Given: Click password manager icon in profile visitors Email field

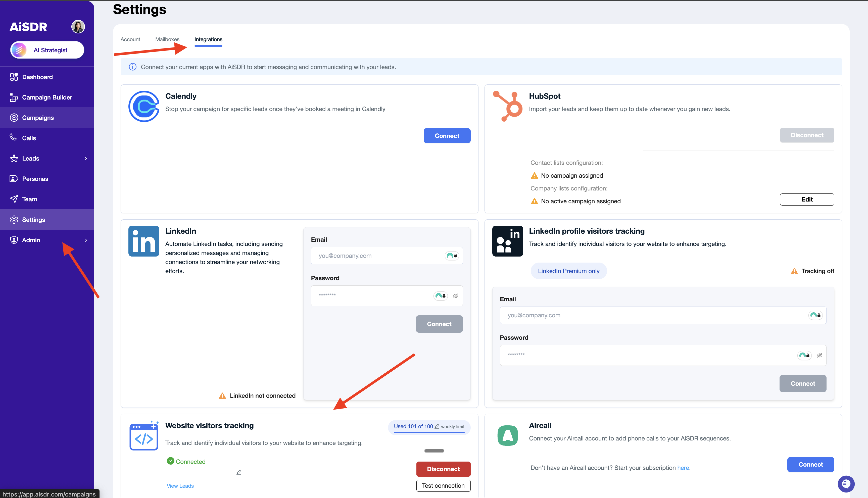Looking at the screenshot, I should tap(815, 315).
